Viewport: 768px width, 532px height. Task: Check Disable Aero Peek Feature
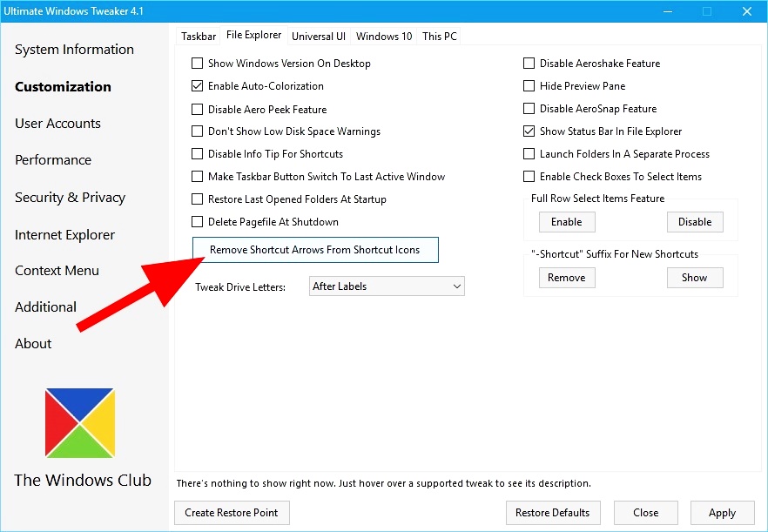[x=197, y=109]
